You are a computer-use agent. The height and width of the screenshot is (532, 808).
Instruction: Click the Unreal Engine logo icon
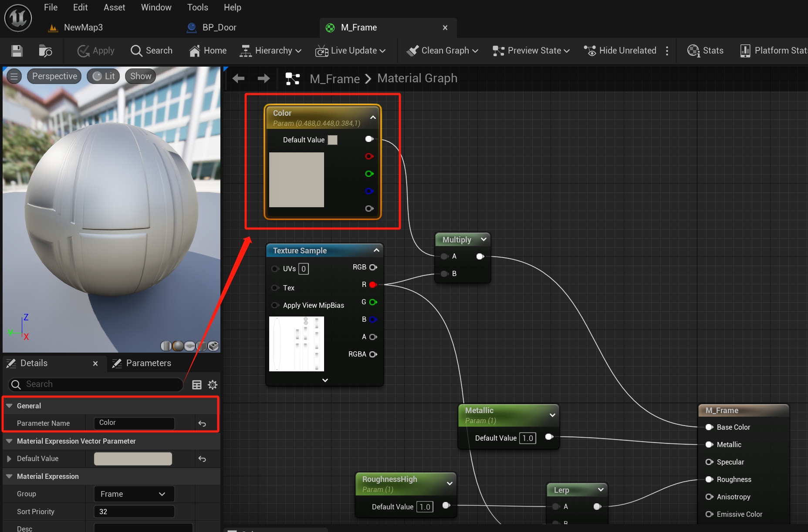coord(18,18)
